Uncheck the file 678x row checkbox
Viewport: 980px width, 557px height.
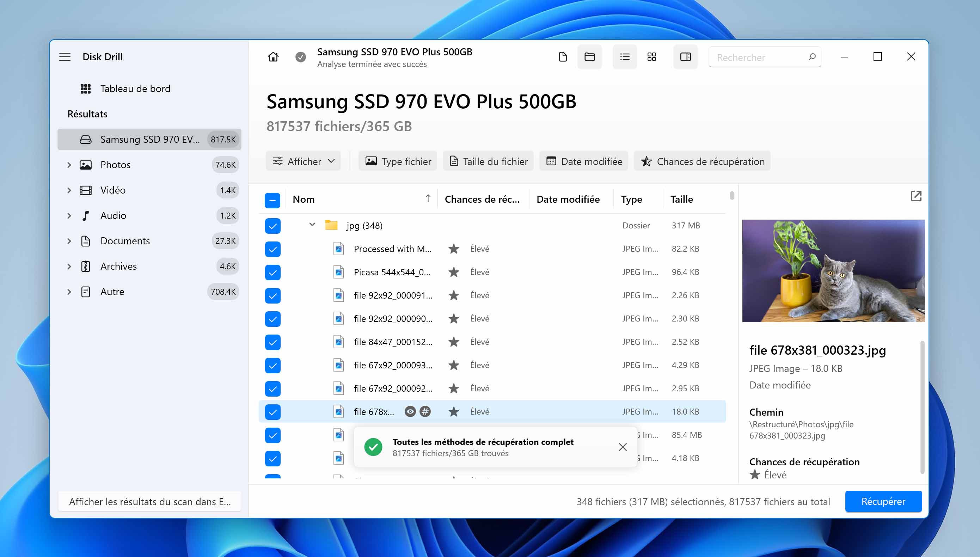click(272, 412)
